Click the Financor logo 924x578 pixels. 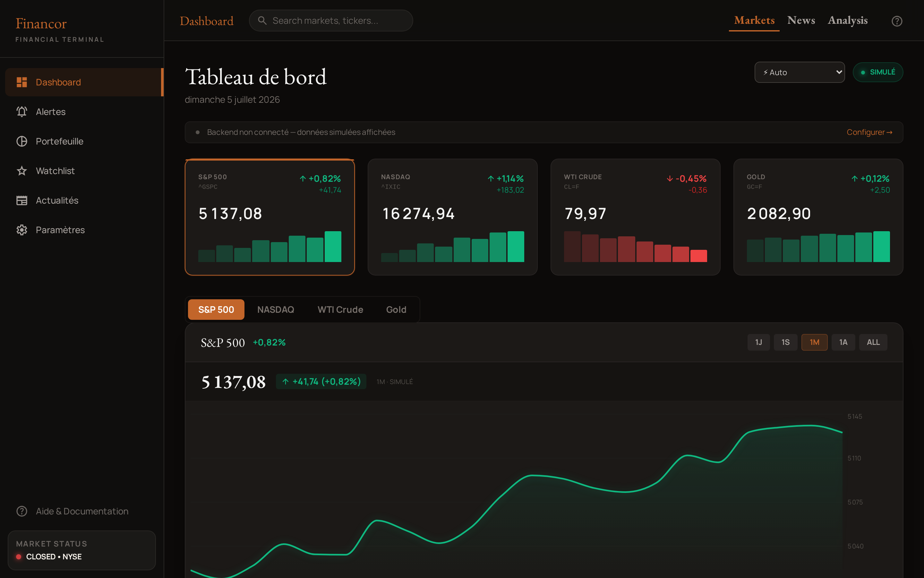coord(41,24)
